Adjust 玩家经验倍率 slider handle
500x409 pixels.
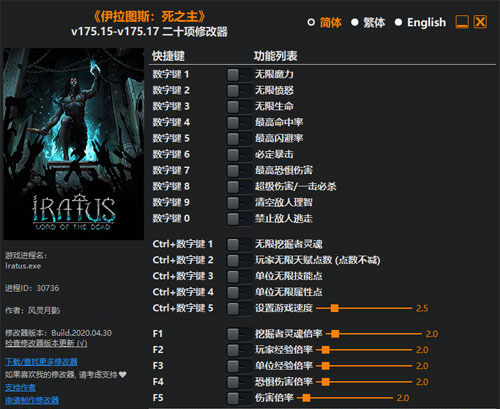(326, 350)
